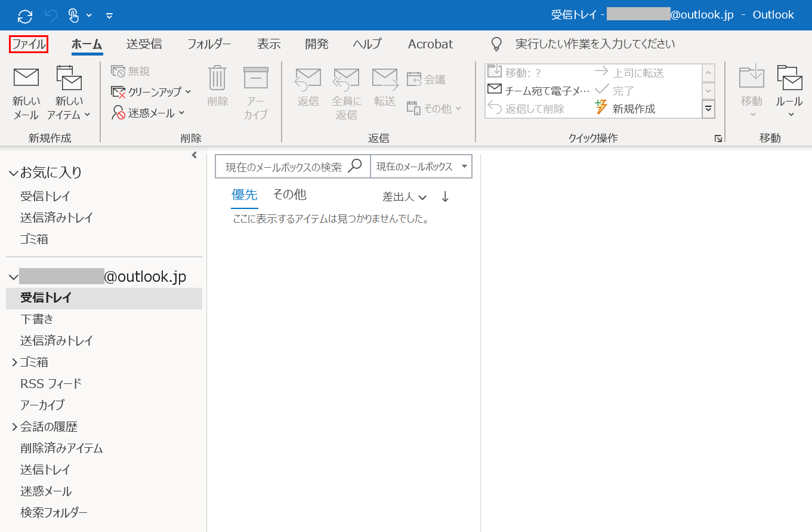
Task: Open the Acrobat ribbon tab
Action: pyautogui.click(x=430, y=44)
